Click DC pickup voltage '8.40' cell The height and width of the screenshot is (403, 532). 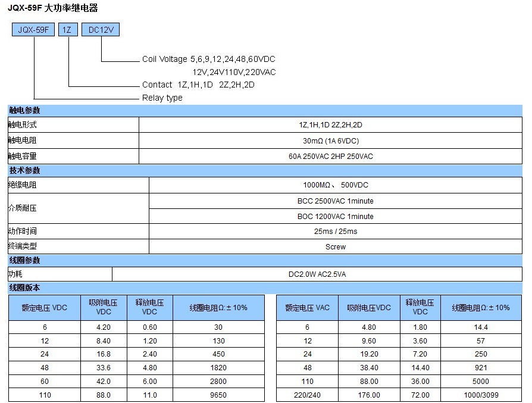click(104, 340)
